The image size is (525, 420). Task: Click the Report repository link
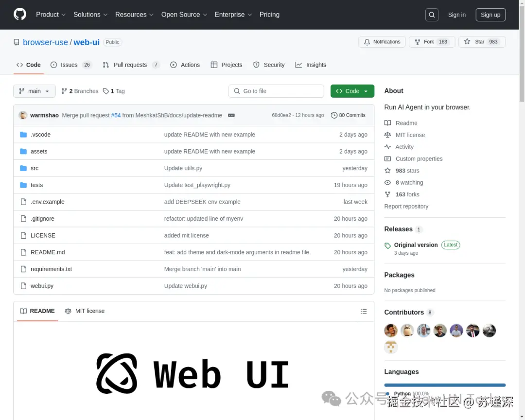406,206
